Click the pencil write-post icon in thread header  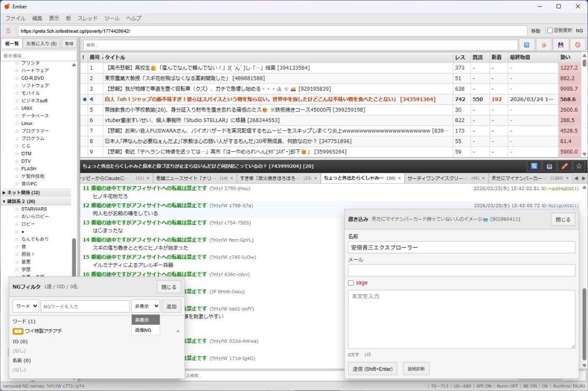[x=564, y=166]
